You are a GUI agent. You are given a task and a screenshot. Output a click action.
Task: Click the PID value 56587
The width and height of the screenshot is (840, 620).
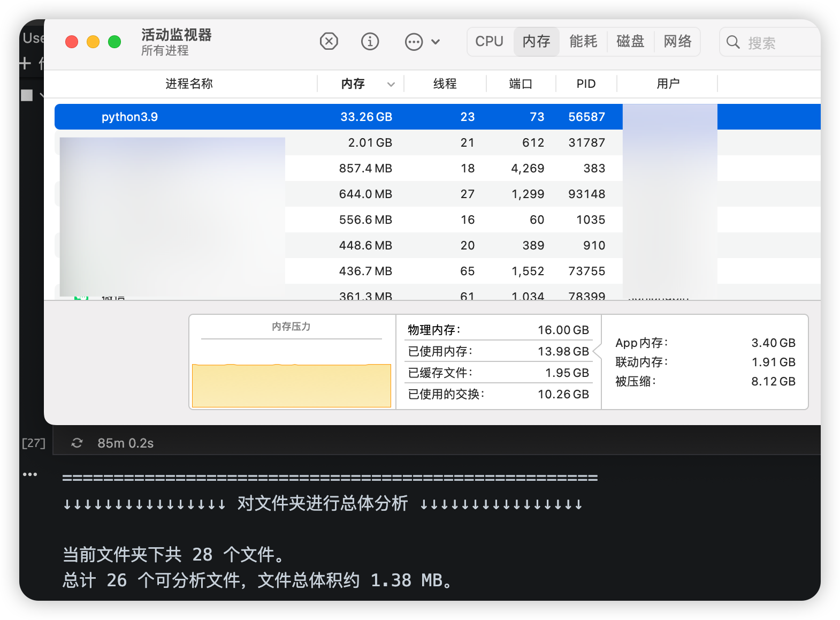click(x=586, y=117)
